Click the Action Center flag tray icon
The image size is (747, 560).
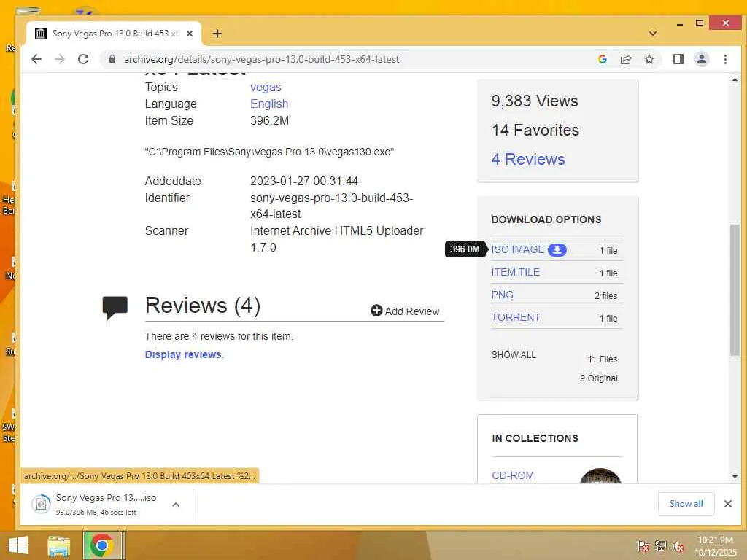point(643,545)
